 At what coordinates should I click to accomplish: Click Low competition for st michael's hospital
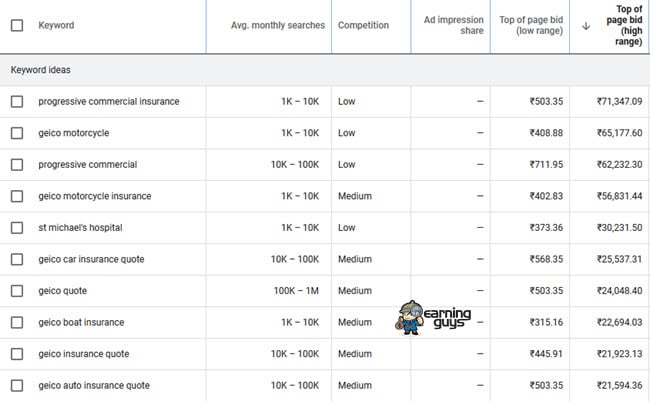coord(347,228)
